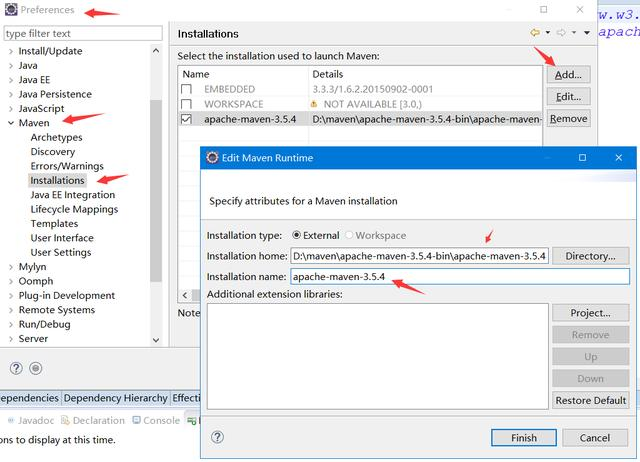Expand the Plug-in Development tree node
Image resolution: width=640 pixels, height=462 pixels.
(x=11, y=295)
